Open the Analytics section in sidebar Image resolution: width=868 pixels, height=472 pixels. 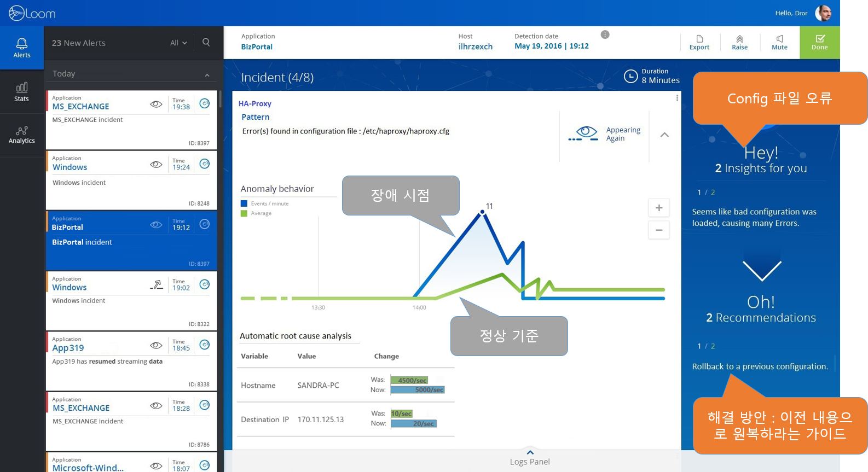pos(22,135)
